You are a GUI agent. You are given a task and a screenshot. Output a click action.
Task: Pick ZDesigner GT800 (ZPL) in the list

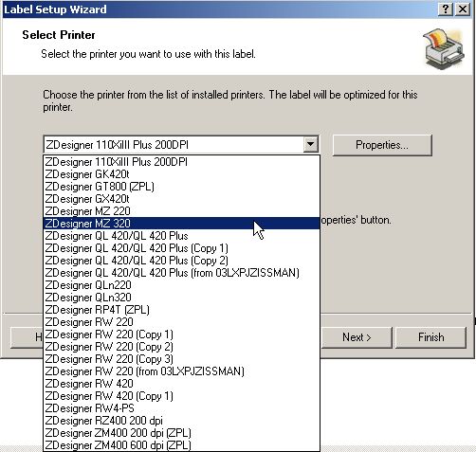click(181, 187)
